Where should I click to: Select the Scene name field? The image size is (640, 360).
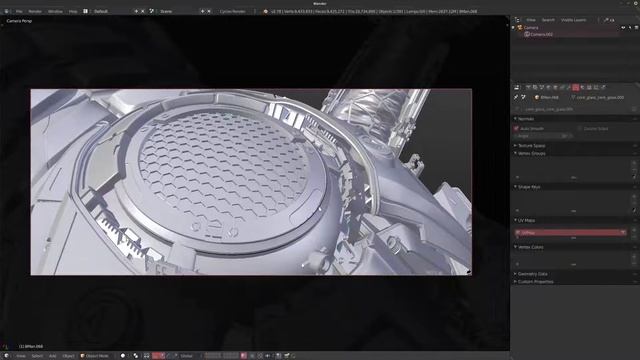pos(178,11)
